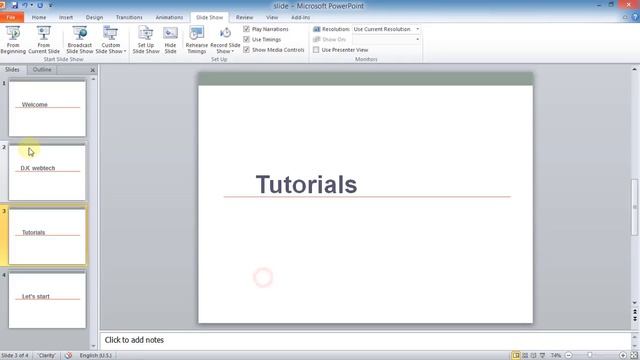Switch to the Insert tab
Screen dimensions: 640x360
tap(66, 18)
